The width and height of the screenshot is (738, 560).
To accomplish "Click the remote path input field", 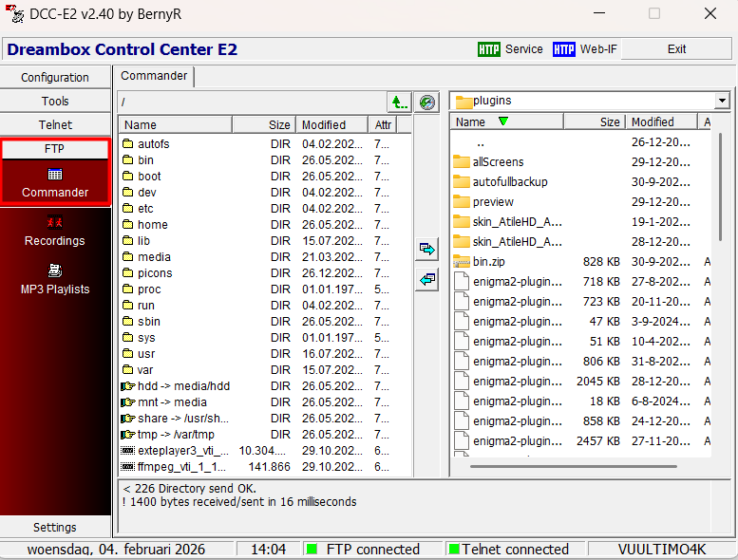I will pos(252,102).
